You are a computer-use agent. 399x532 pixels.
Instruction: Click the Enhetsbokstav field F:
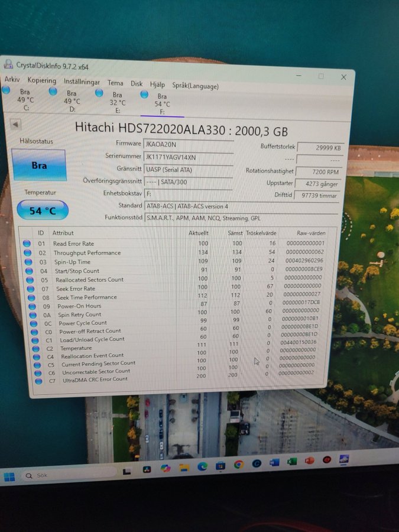pyautogui.click(x=189, y=194)
